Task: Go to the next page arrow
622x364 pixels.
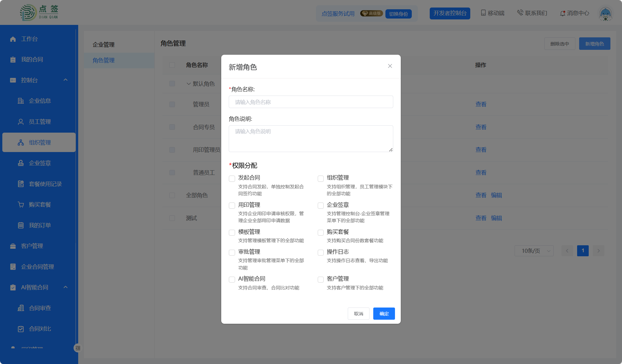Action: click(x=599, y=251)
